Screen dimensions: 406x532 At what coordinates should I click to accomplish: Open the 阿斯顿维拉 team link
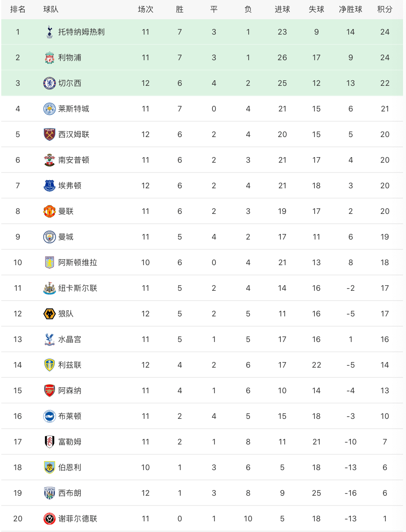click(x=78, y=263)
